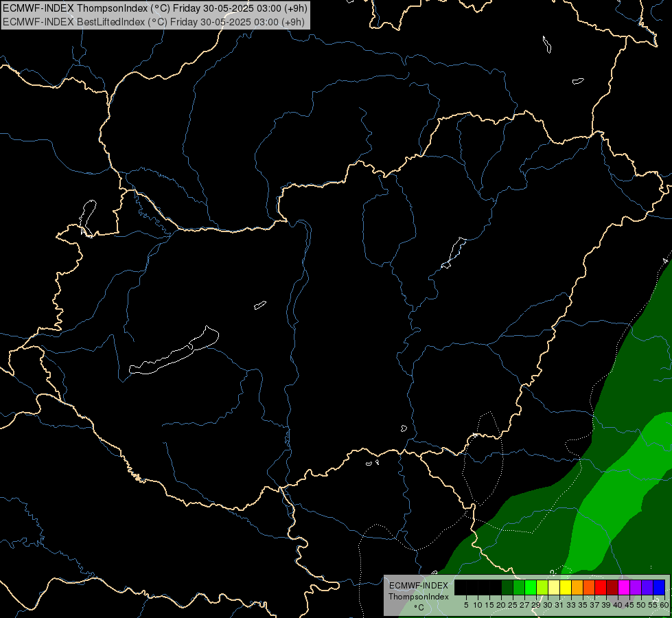Viewport: 672px width, 618px height.
Task: Click the legend tick value 60
Action: (x=664, y=605)
